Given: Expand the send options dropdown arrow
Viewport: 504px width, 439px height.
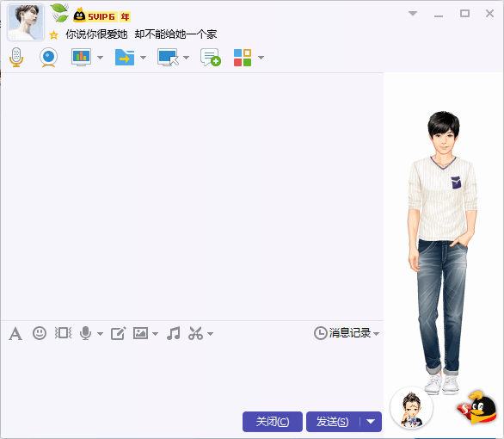Looking at the screenshot, I should 371,421.
